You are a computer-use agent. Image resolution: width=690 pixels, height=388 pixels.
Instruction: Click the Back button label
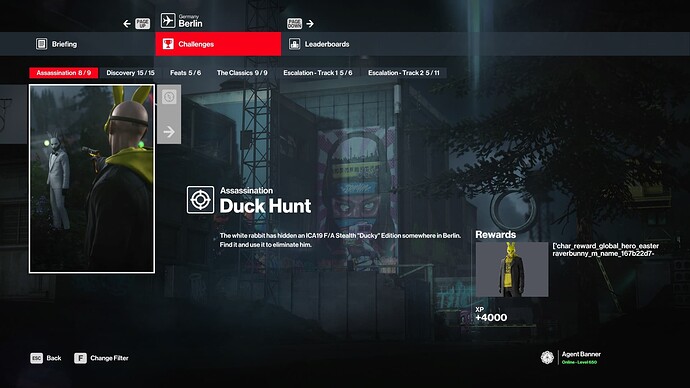pyautogui.click(x=54, y=358)
